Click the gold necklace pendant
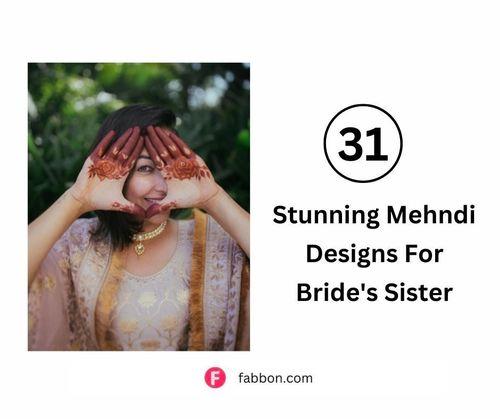The height and width of the screenshot is (419, 500). click(x=140, y=248)
